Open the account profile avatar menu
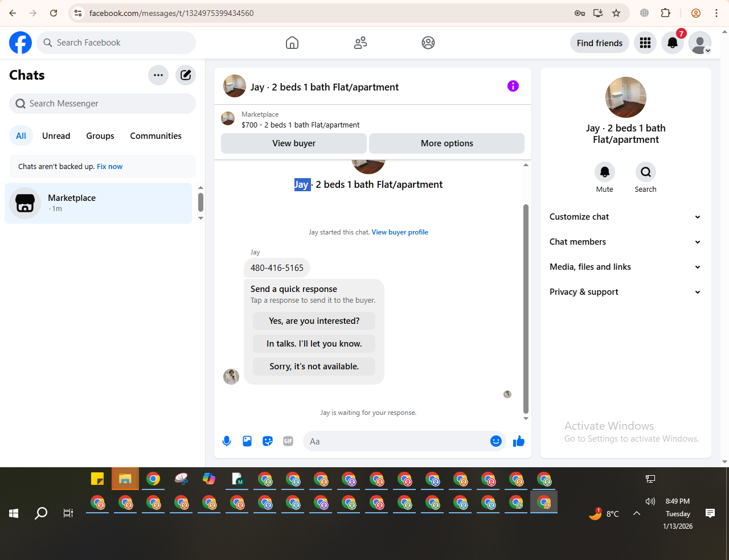729x560 pixels. coord(700,43)
